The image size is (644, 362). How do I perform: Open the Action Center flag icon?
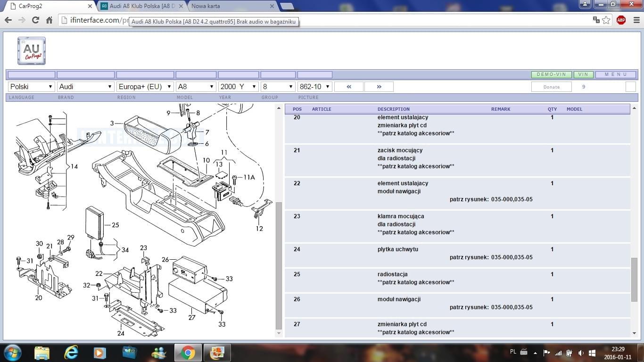[x=547, y=353]
